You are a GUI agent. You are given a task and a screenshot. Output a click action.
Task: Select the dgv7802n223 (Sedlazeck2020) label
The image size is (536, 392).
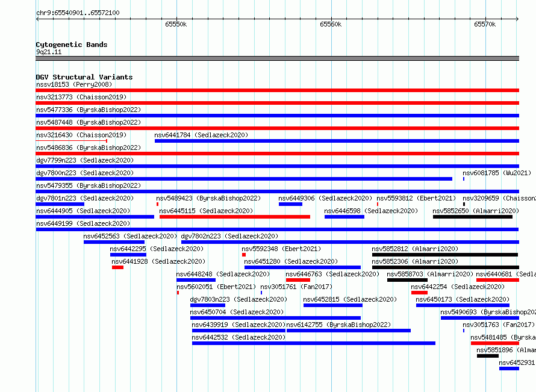[x=229, y=236]
